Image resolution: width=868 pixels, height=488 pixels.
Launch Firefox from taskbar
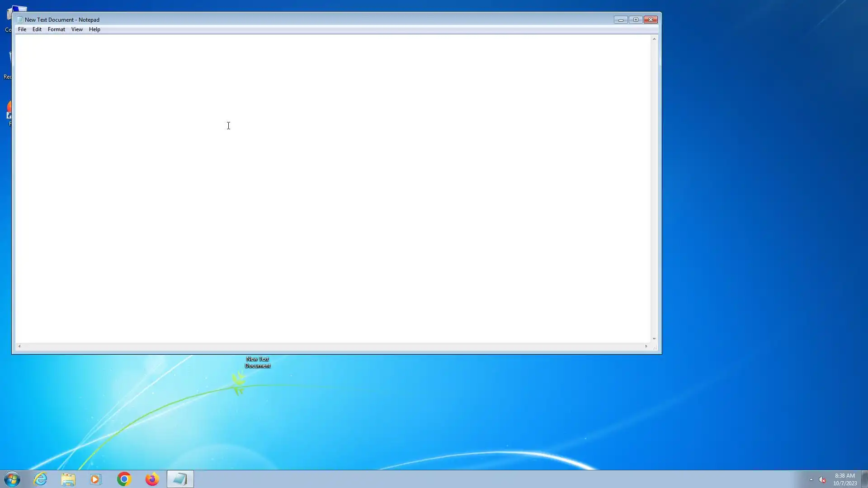click(152, 479)
